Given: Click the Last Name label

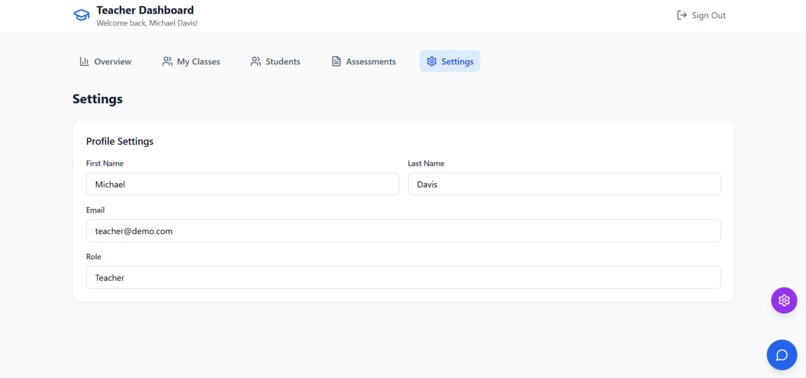Looking at the screenshot, I should point(426,164).
